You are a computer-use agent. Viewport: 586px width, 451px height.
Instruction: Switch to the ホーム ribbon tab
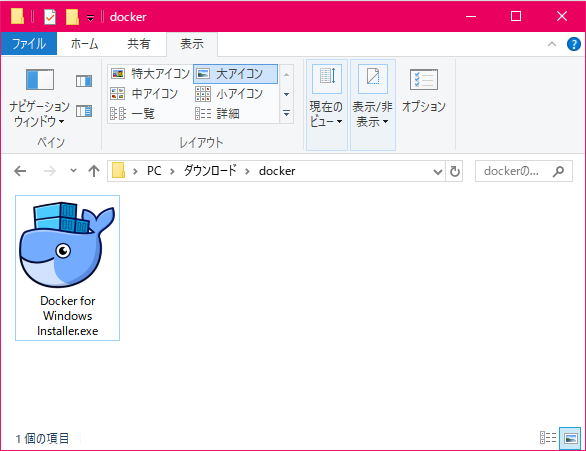[84, 44]
